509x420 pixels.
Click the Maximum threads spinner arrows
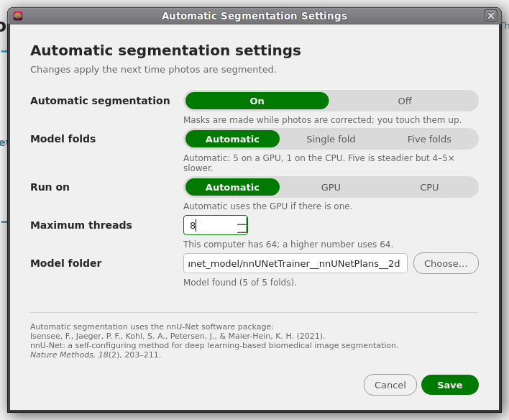[x=242, y=225]
